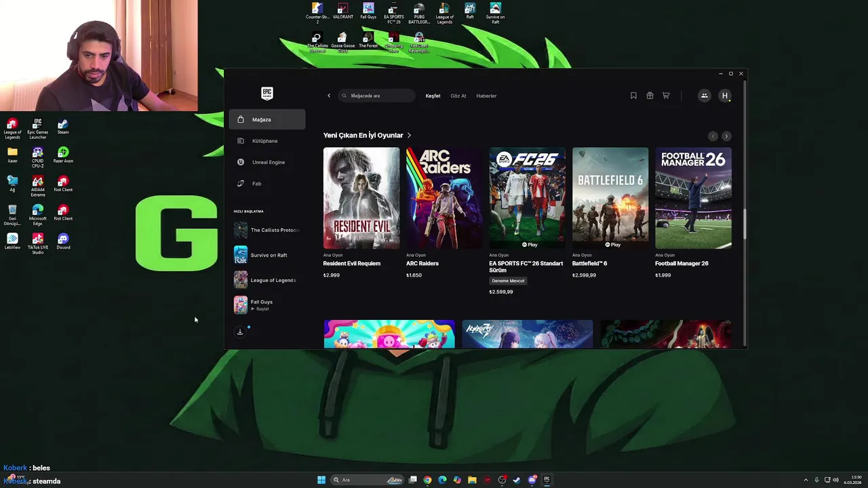Open the Steam desktop shortcut
This screenshot has height=488, width=868.
click(63, 127)
